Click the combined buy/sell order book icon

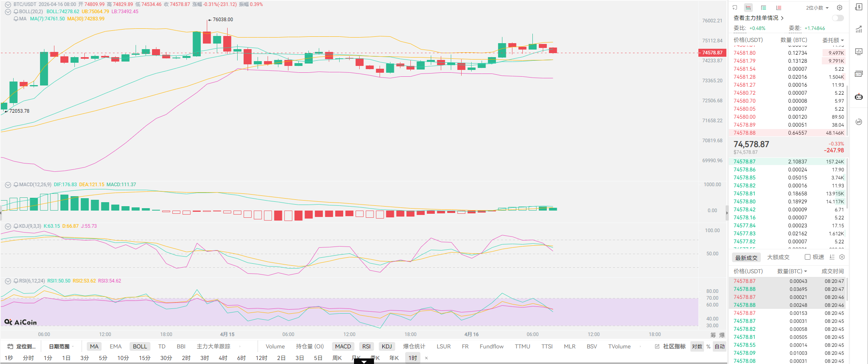[748, 8]
